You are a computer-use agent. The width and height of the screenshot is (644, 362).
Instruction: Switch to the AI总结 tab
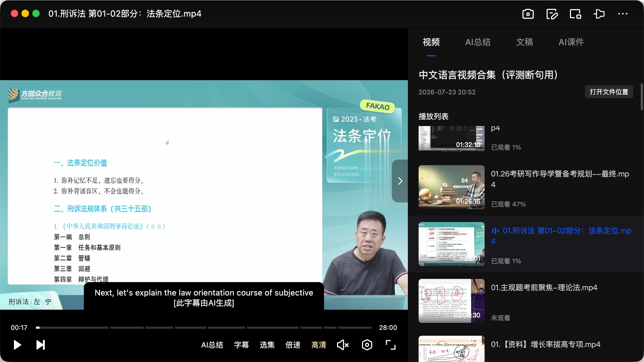click(x=478, y=42)
